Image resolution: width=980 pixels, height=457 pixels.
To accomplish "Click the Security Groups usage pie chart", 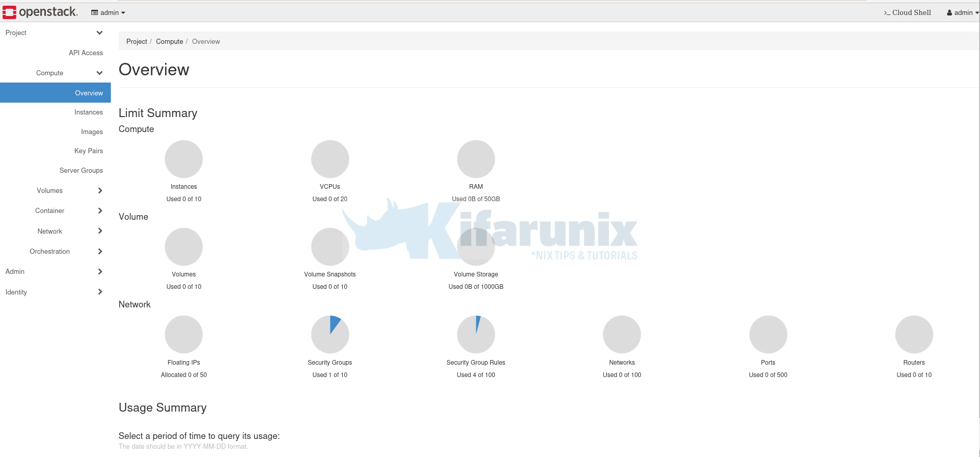I will click(330, 334).
